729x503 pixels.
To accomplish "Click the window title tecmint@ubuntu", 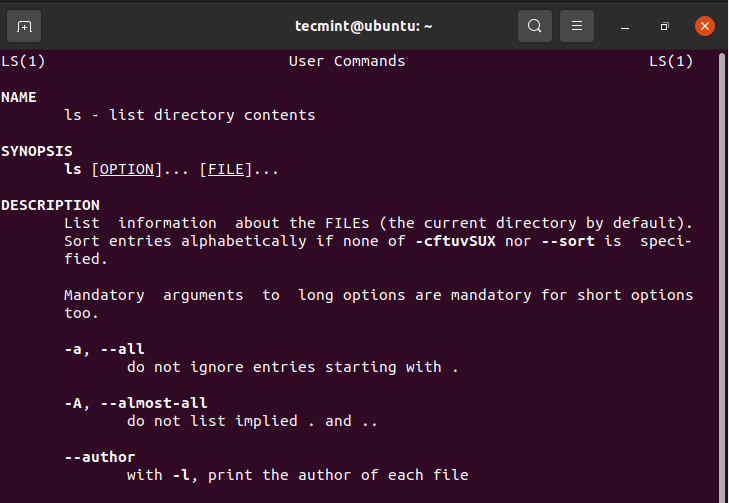I will coord(364,26).
